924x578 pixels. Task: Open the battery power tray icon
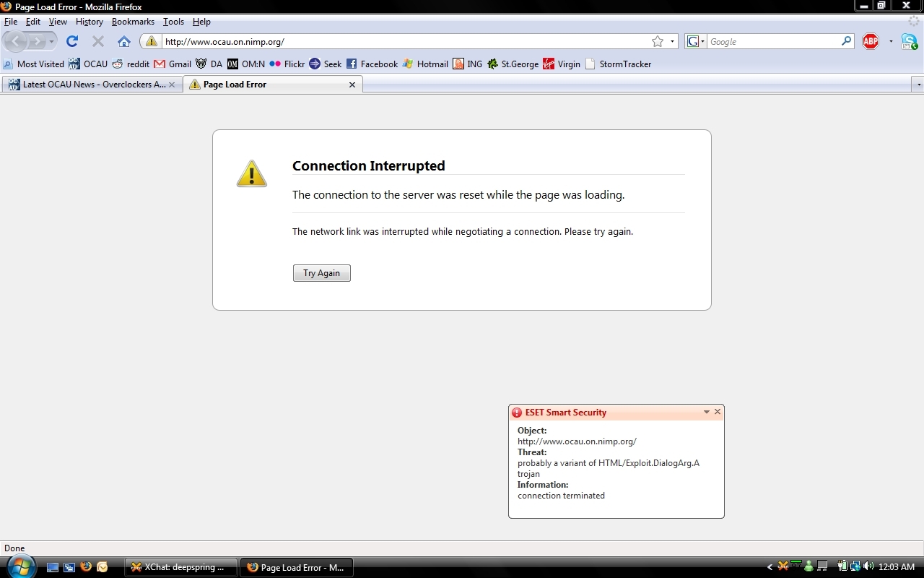pos(842,566)
